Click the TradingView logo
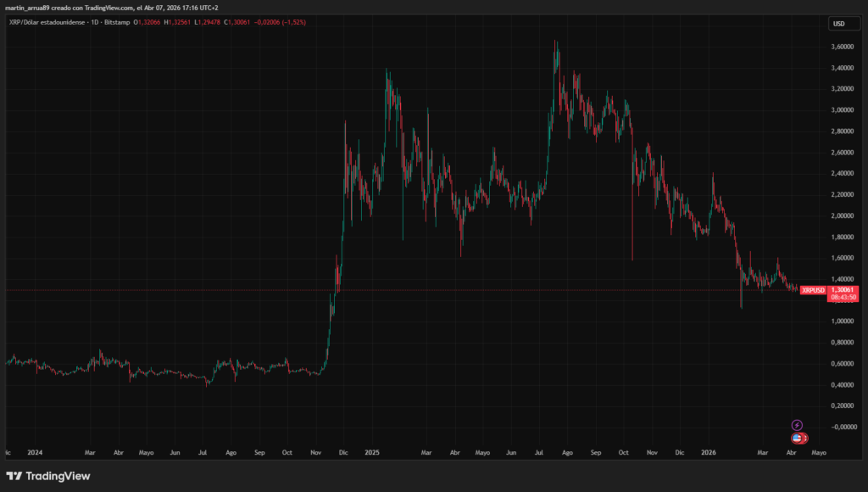This screenshot has height=492, width=868. point(47,477)
